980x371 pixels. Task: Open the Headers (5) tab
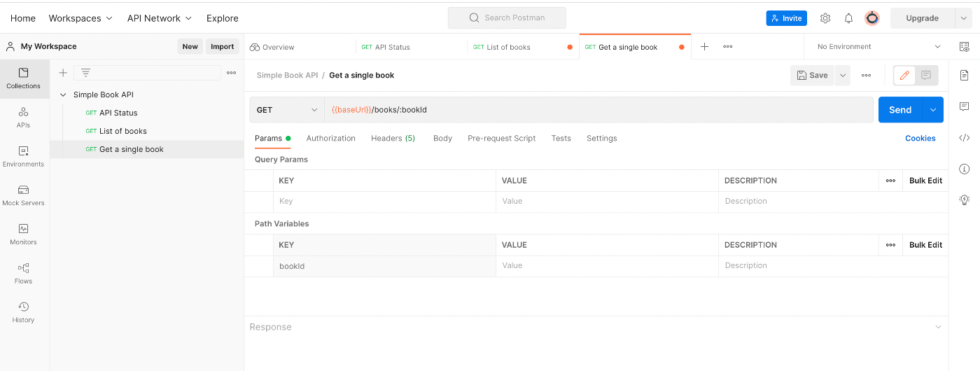click(393, 139)
